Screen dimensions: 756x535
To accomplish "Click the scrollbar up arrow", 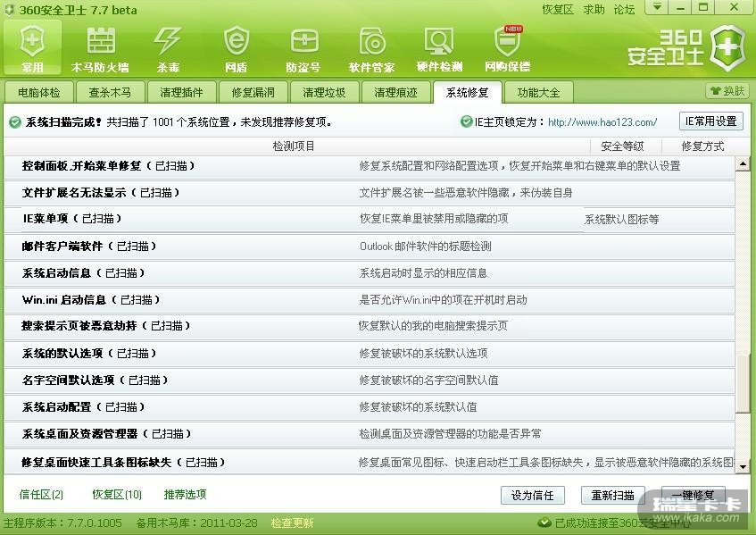I will [x=743, y=164].
